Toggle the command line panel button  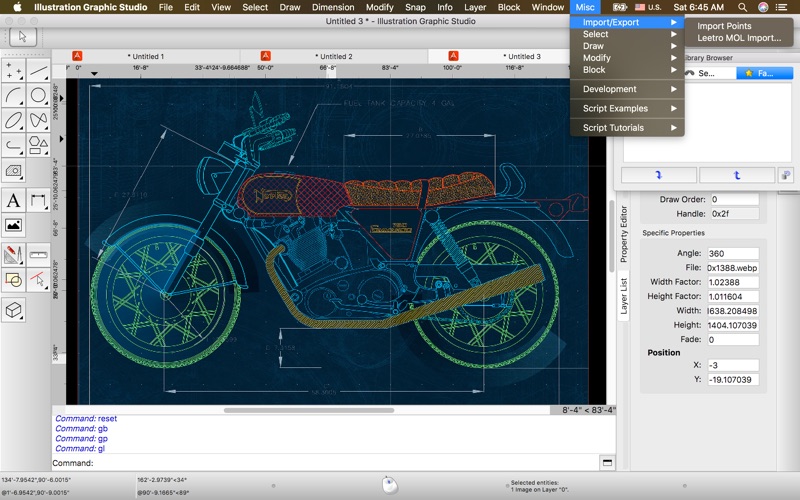point(607,463)
